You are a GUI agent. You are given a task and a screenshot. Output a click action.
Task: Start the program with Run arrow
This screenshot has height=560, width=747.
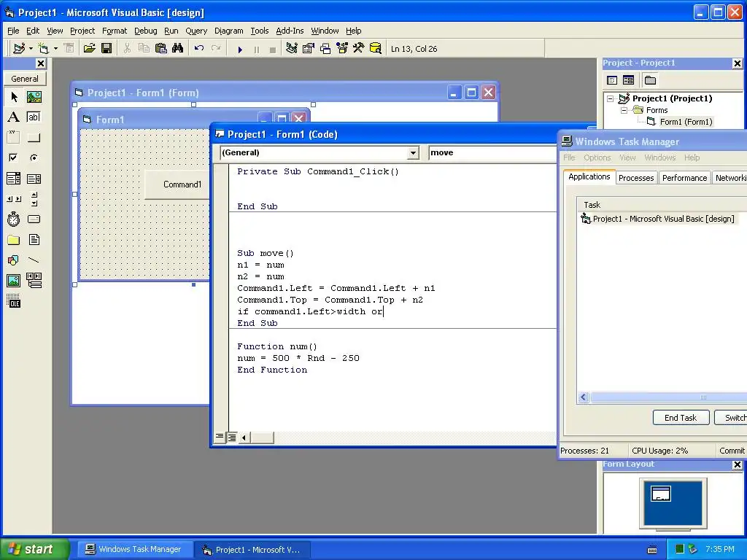click(x=240, y=49)
